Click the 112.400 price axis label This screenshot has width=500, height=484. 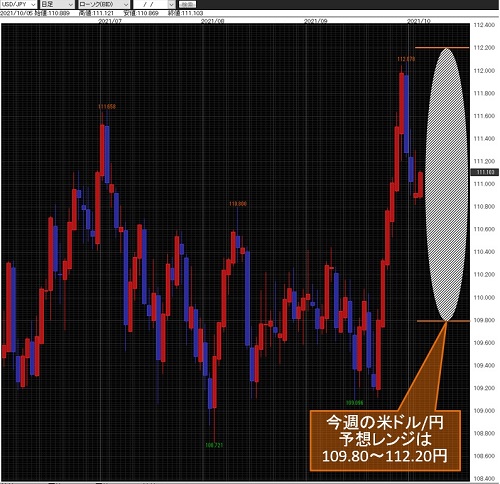tap(484, 25)
